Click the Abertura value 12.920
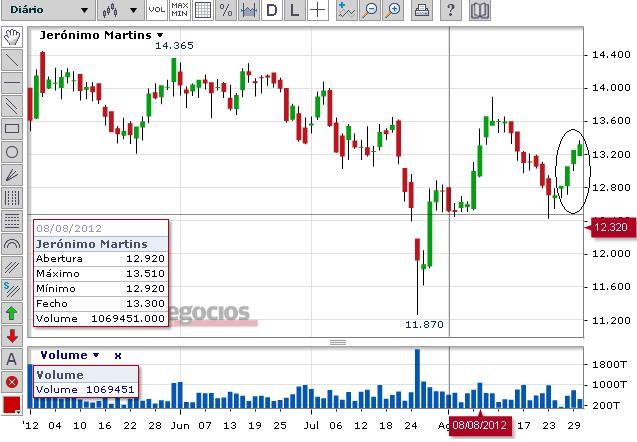637x442 pixels. coord(145,258)
